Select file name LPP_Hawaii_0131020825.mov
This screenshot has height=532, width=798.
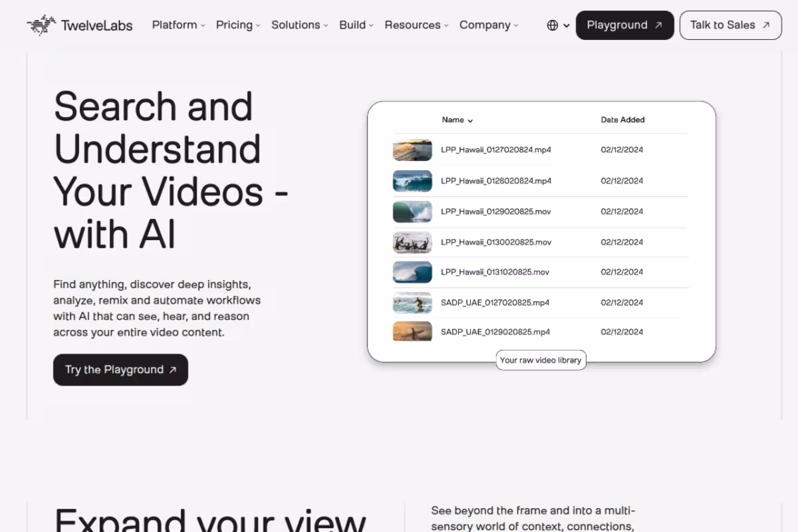(495, 272)
